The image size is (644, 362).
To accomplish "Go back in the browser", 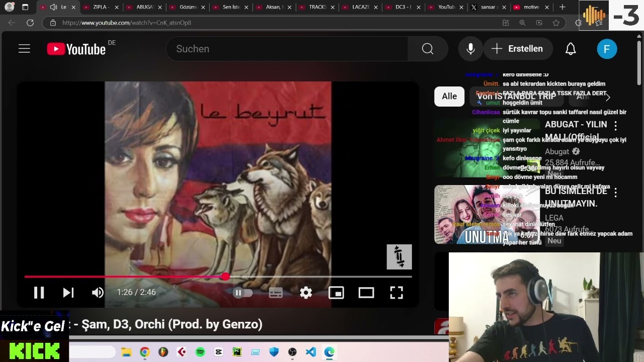I will pyautogui.click(x=12, y=23).
